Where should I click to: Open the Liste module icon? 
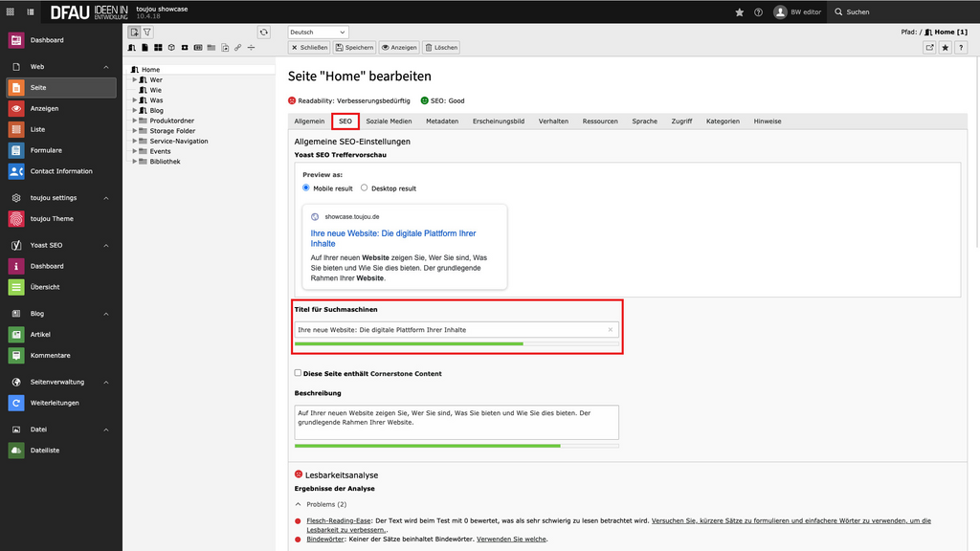[16, 129]
